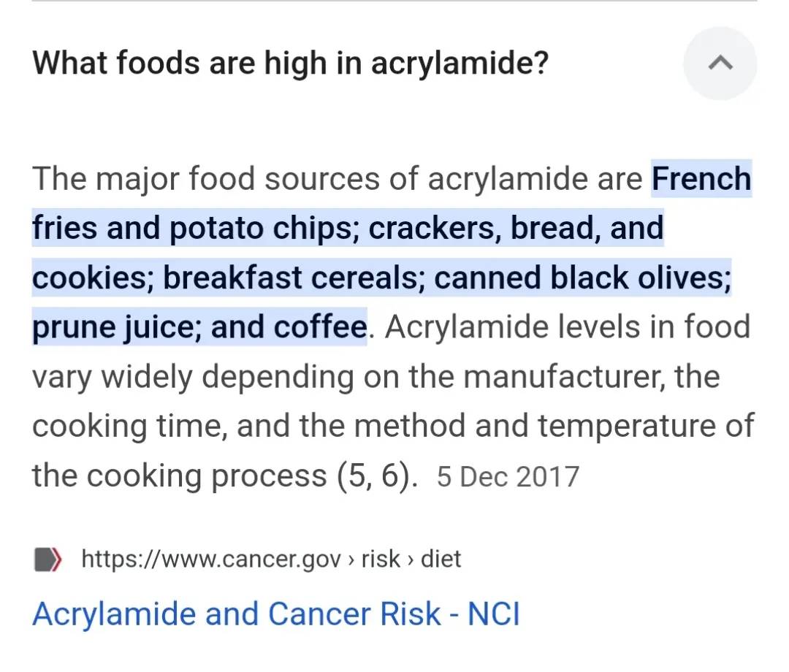Click the "diet" breadcrumb in the URL

[x=441, y=560]
